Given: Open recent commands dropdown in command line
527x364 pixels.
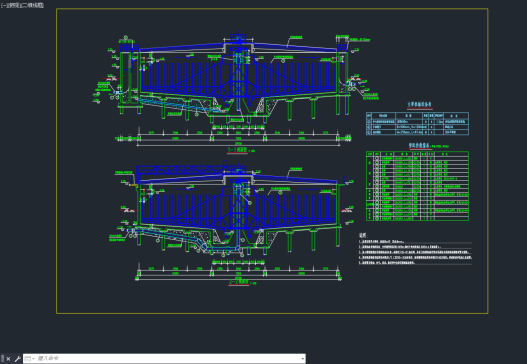Looking at the screenshot, I should pos(30,359).
